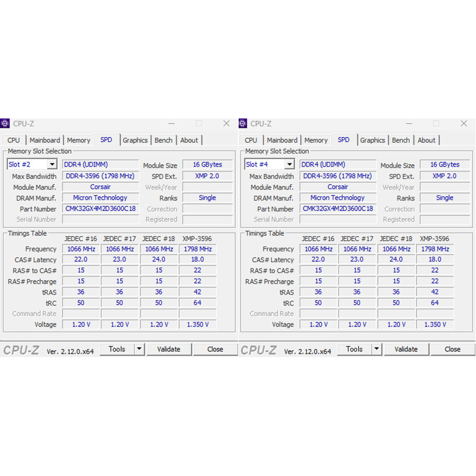This screenshot has height=476, width=476.
Task: Go to Bench tab in left window
Action: coord(163,140)
